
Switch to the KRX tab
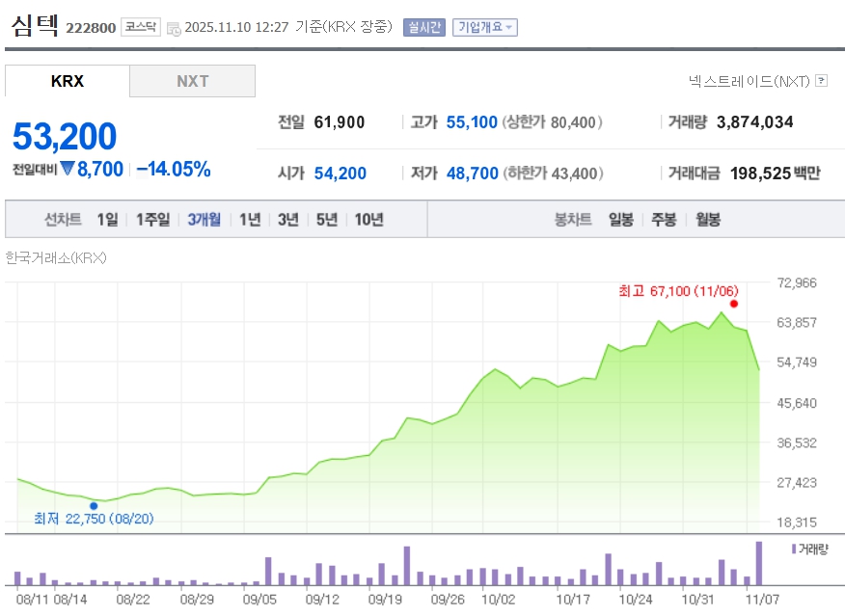click(x=68, y=81)
